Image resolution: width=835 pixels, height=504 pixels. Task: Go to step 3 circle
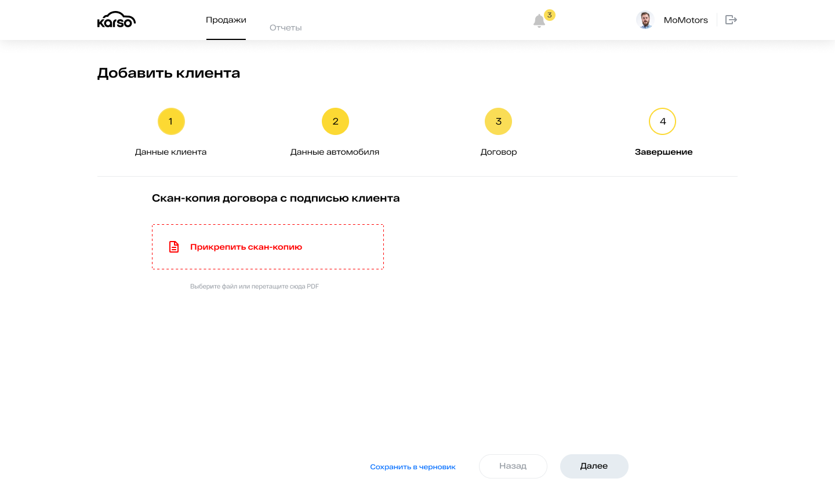(x=499, y=122)
